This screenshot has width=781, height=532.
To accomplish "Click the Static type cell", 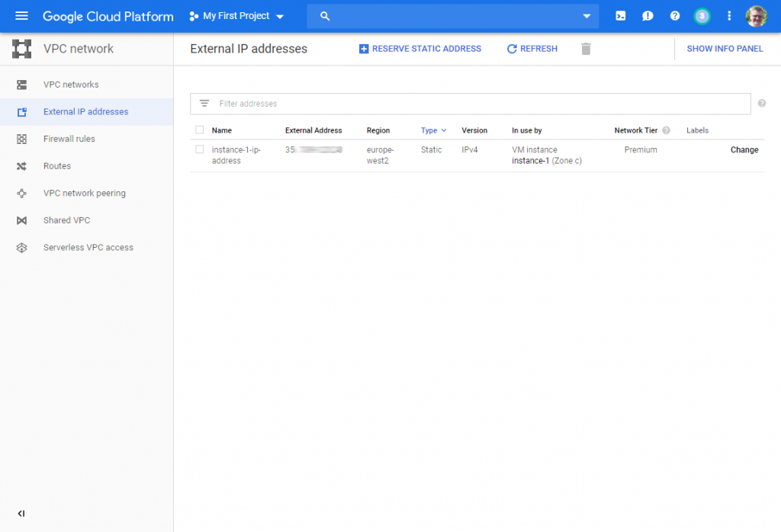I will (432, 150).
